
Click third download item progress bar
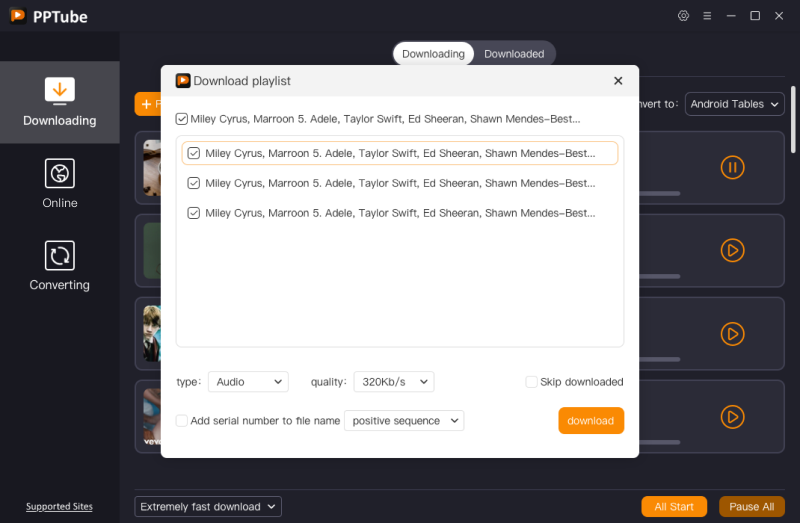click(660, 359)
